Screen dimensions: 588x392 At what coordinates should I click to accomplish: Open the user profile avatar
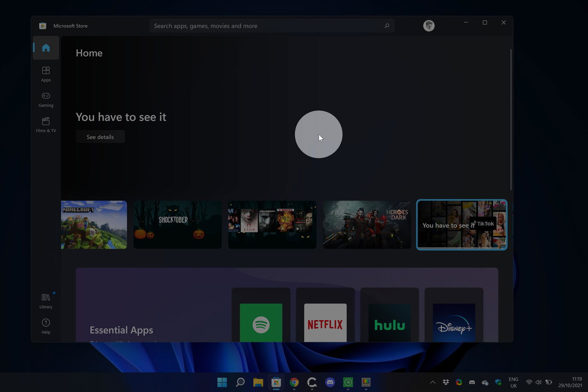pos(429,26)
